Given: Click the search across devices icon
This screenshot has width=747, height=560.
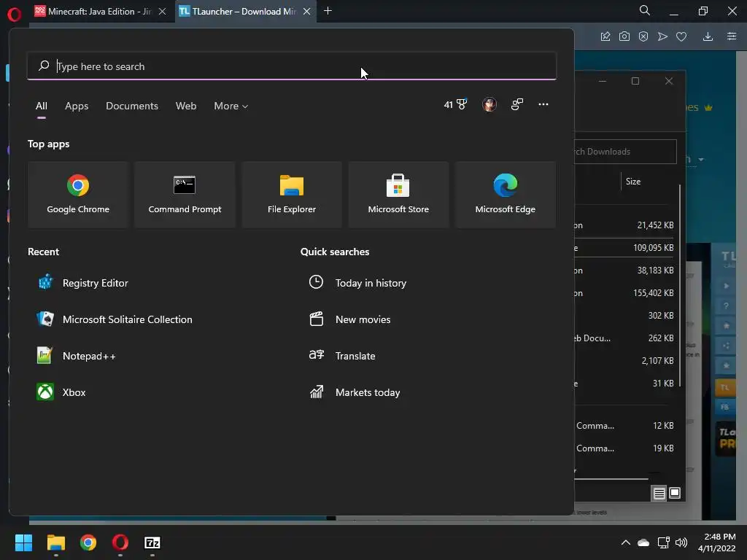Looking at the screenshot, I should click(x=517, y=104).
